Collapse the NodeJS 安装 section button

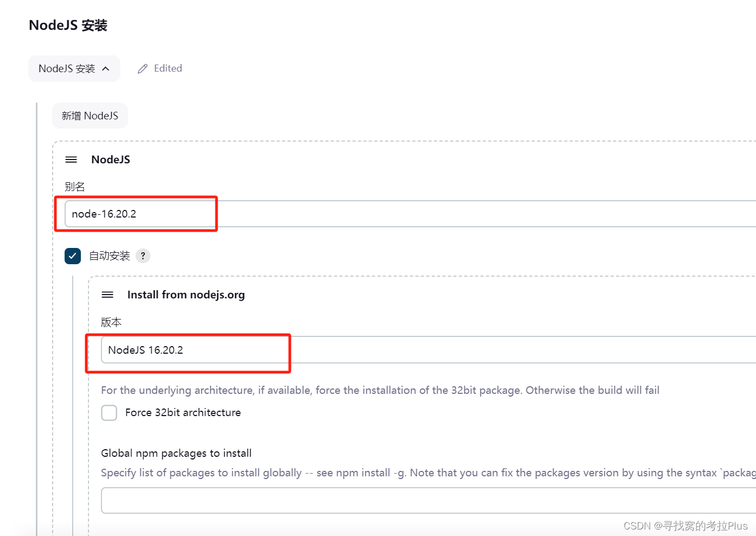click(x=74, y=69)
